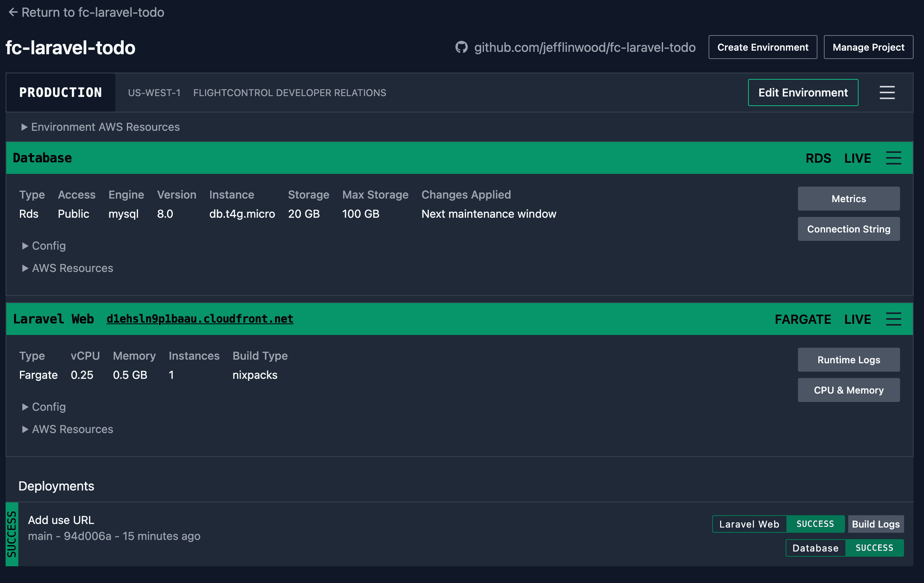Expand Environment AWS Resources section
924x583 pixels.
100,127
